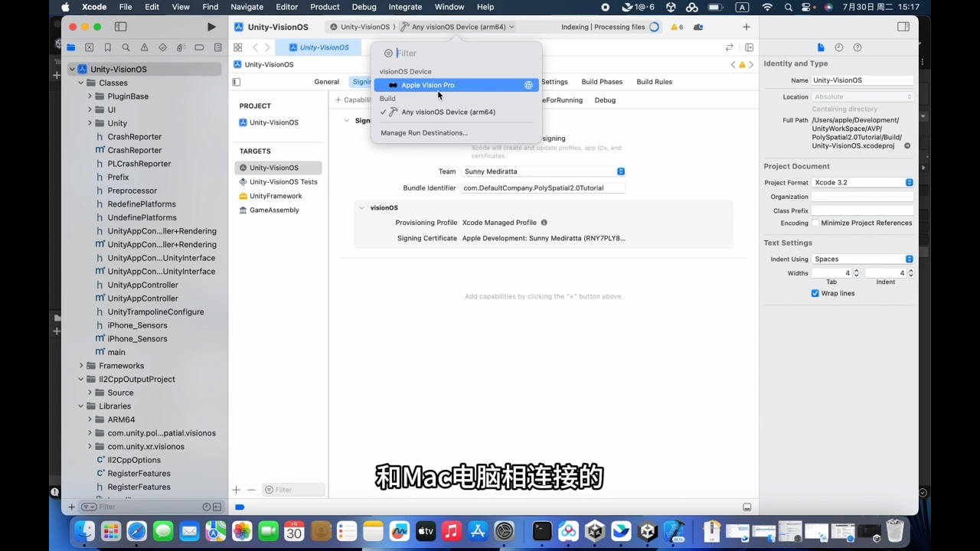
Task: Select the History inspector icon
Action: click(839, 47)
